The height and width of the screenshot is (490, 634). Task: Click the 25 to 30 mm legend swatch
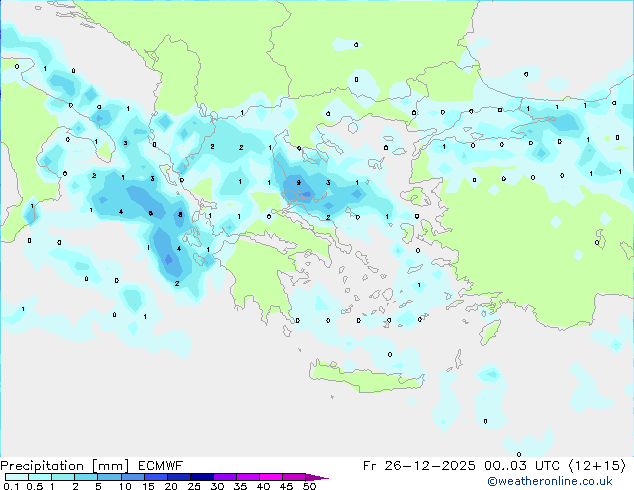coord(202,477)
